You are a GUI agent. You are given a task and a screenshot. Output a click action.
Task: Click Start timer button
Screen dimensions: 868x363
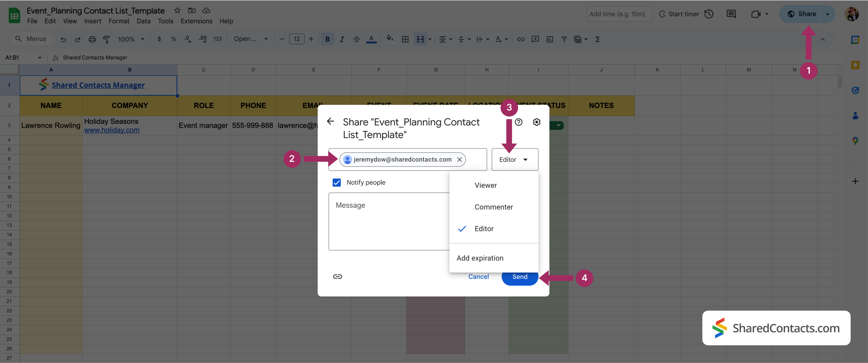[679, 14]
